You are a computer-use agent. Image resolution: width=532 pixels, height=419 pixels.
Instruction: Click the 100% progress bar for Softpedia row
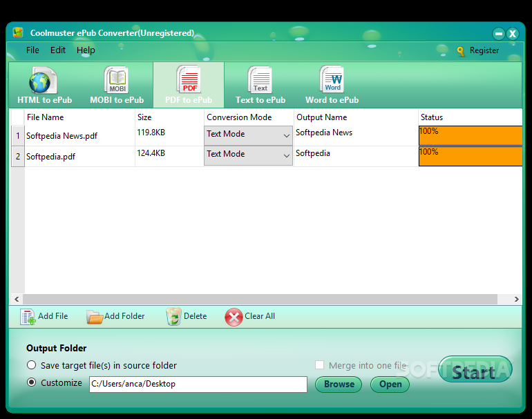click(471, 156)
